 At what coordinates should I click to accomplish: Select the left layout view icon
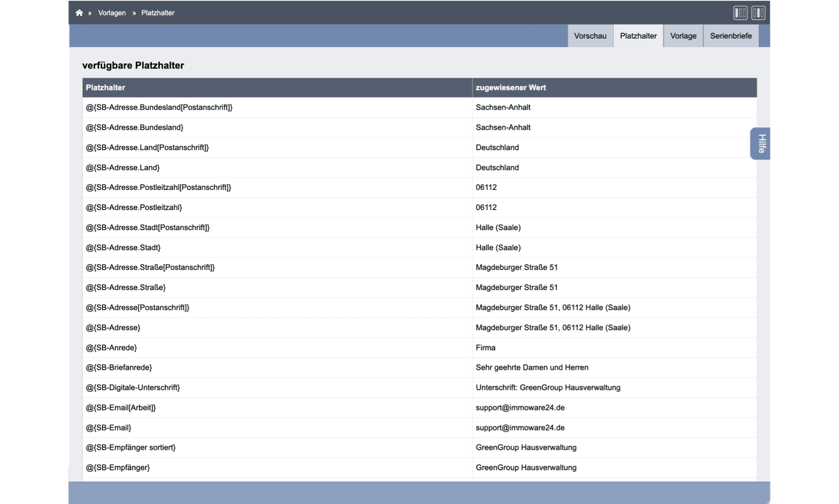point(740,13)
